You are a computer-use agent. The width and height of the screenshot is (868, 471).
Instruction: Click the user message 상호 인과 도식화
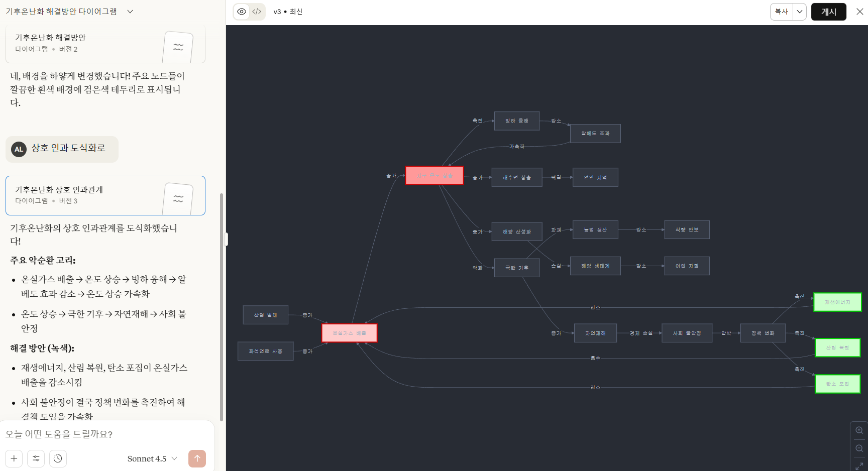(68, 148)
